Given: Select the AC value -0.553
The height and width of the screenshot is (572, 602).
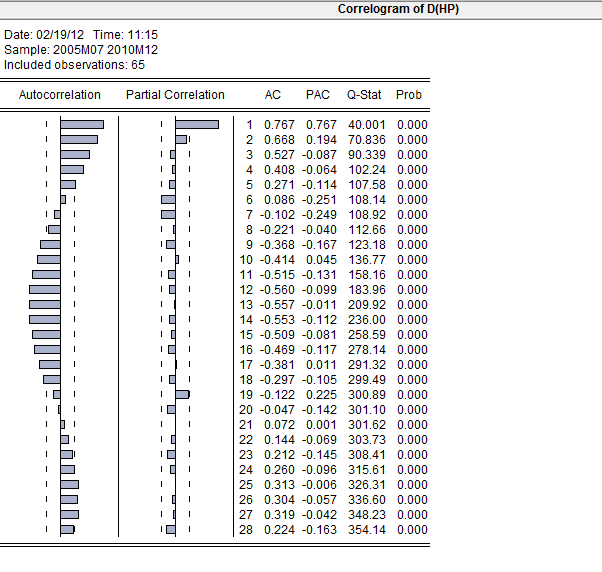Looking at the screenshot, I should tap(277, 320).
